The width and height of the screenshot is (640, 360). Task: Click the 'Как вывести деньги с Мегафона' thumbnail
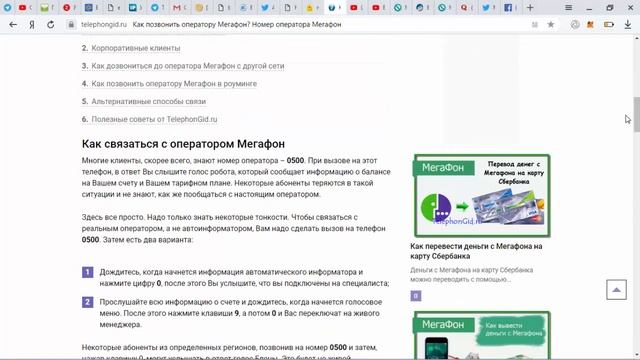482,335
